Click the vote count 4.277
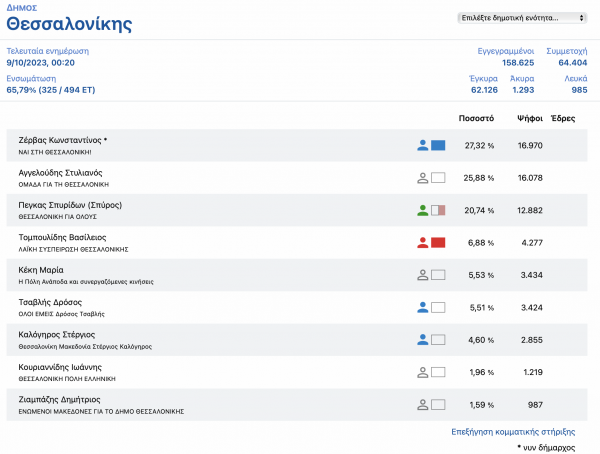 [532, 243]
